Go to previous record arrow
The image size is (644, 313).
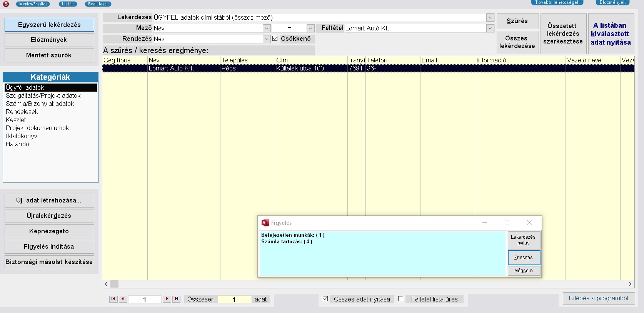tap(123, 299)
